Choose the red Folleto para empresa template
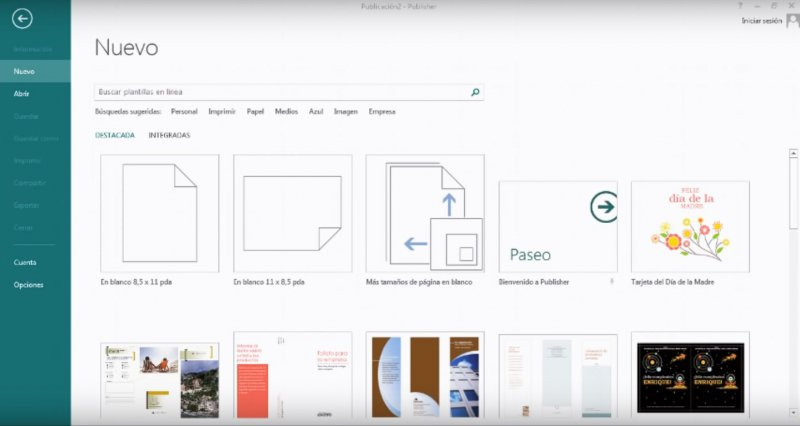The height and width of the screenshot is (426, 800). [x=292, y=375]
